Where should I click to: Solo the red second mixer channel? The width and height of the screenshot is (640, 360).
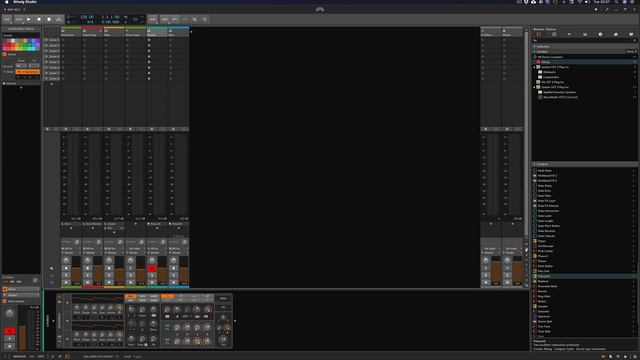pos(87,276)
